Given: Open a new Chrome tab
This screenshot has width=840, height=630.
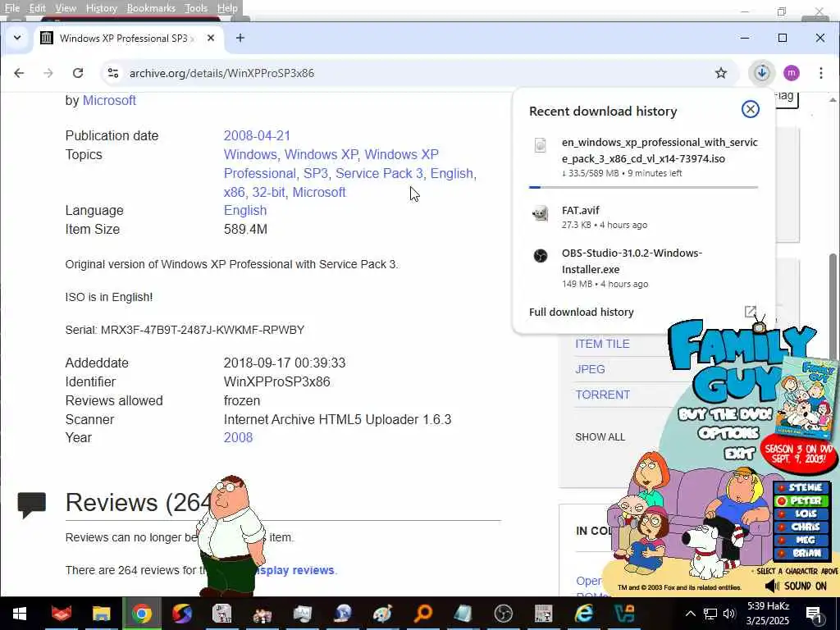Looking at the screenshot, I should 240,38.
